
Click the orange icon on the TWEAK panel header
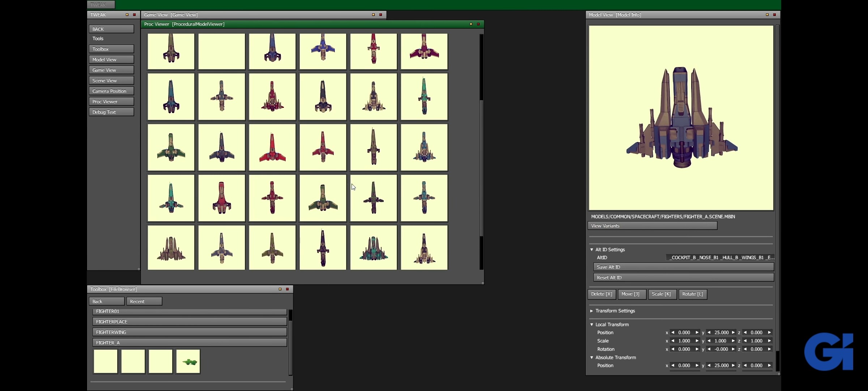(x=127, y=15)
